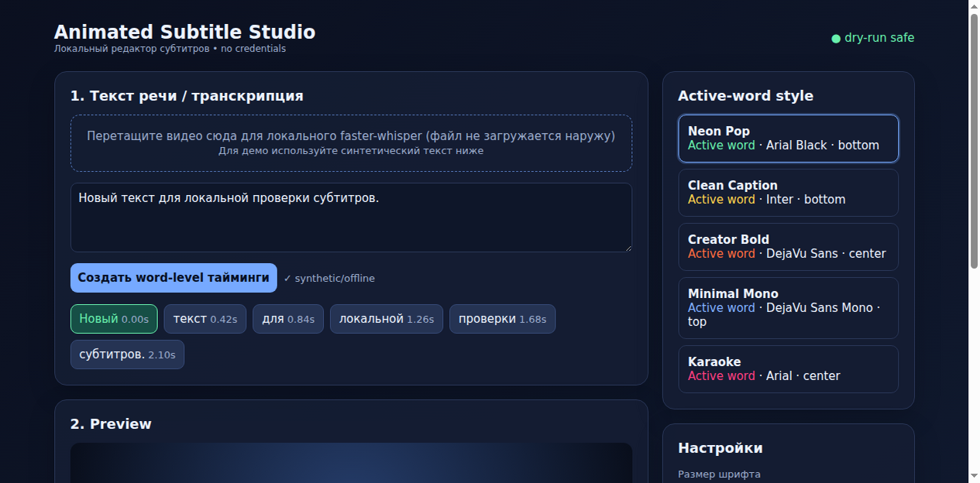This screenshot has width=980, height=483.
Task: Click the word chip для 0.84s
Action: (288, 319)
